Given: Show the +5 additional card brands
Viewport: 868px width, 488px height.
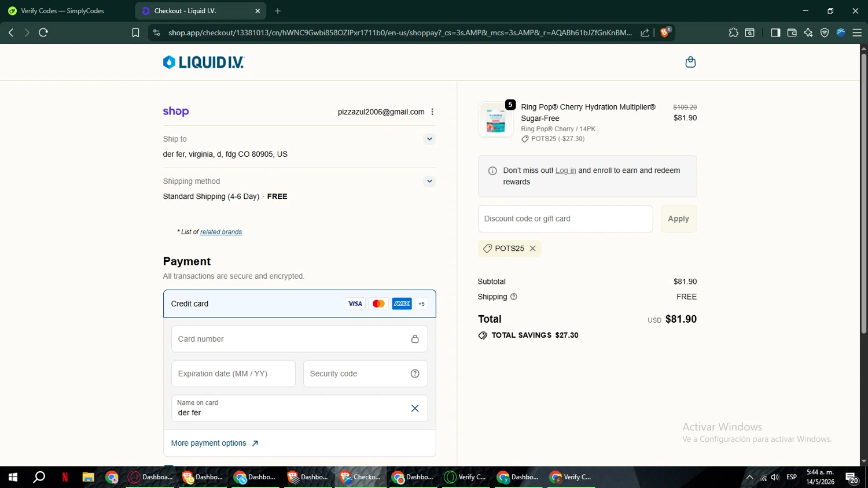Looking at the screenshot, I should tap(422, 304).
